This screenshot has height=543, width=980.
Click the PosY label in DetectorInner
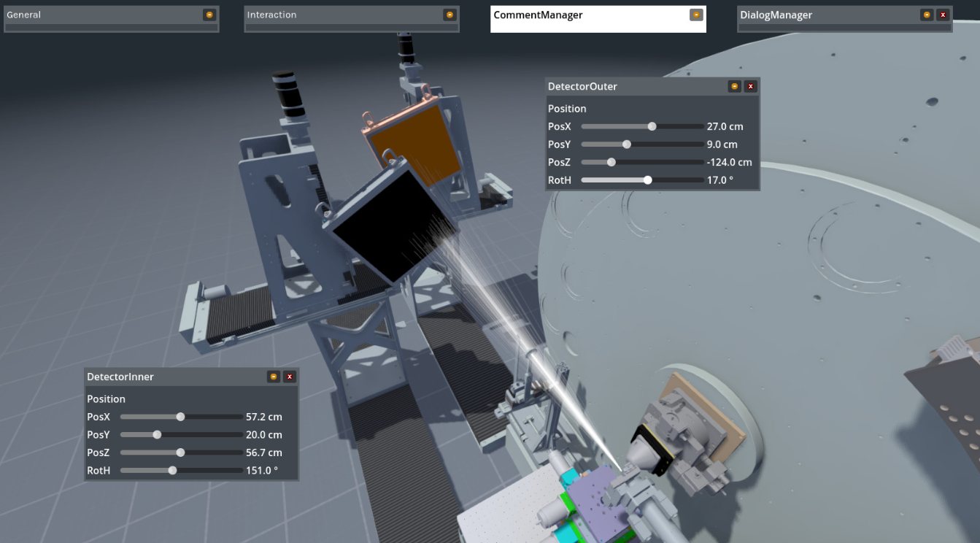click(x=99, y=435)
